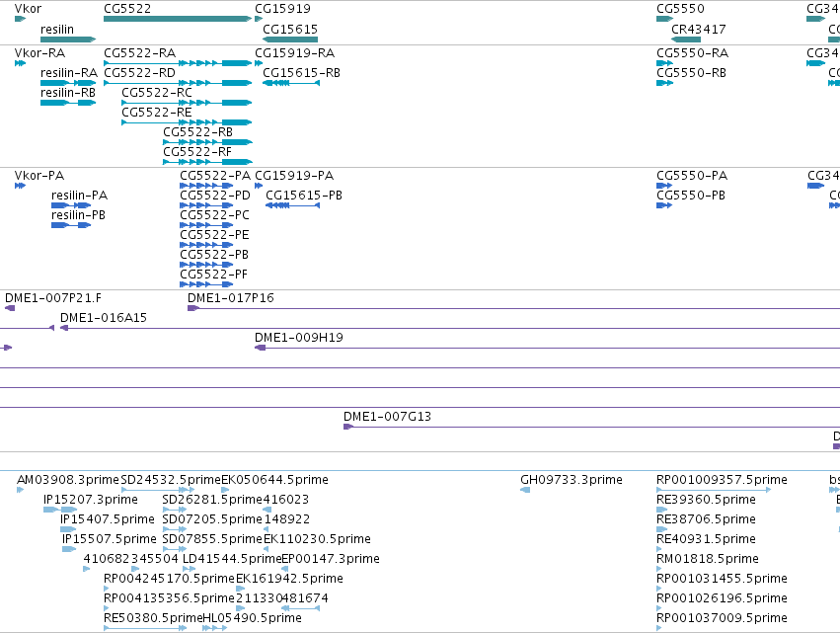Image resolution: width=840 pixels, height=633 pixels.
Task: Click the CG15615-PB CDS glyph
Action: click(292, 205)
